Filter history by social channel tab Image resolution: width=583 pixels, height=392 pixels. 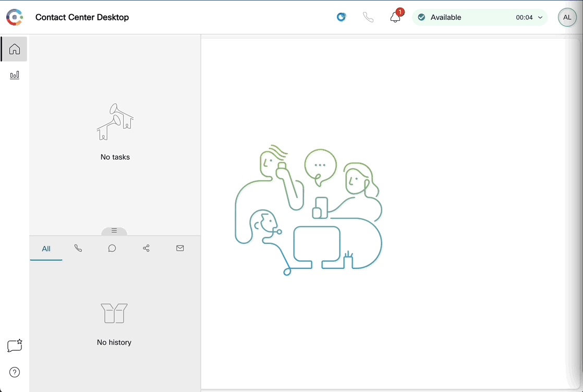(146, 249)
